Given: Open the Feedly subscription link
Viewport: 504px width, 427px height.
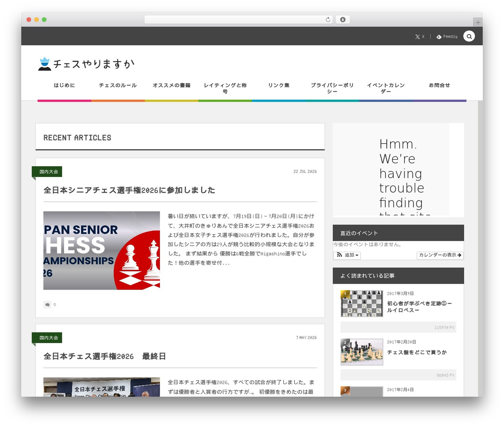Looking at the screenshot, I should tap(447, 37).
